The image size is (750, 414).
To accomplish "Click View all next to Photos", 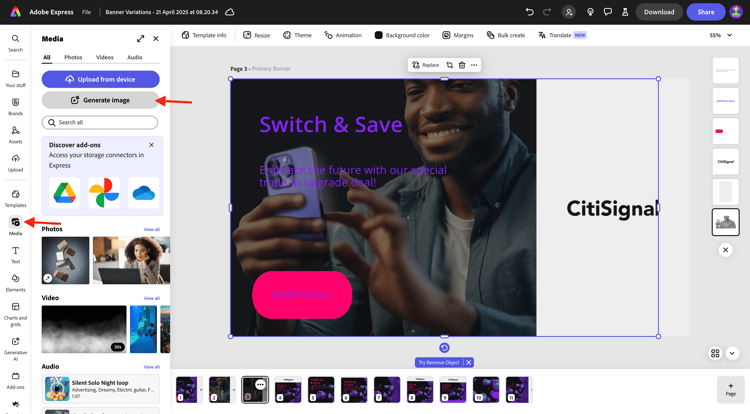I will point(152,229).
